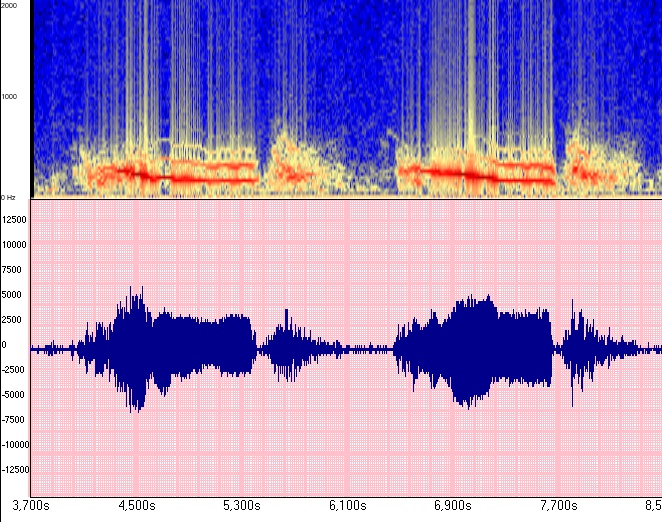The image size is (662, 522).
Task: Click the 3,700s start time label
Action: click(32, 505)
